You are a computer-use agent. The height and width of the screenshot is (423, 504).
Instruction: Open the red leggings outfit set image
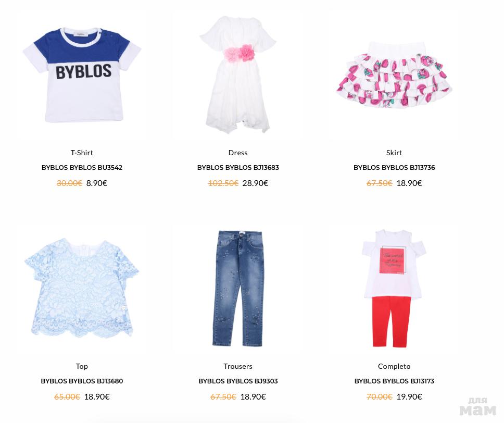pos(394,289)
